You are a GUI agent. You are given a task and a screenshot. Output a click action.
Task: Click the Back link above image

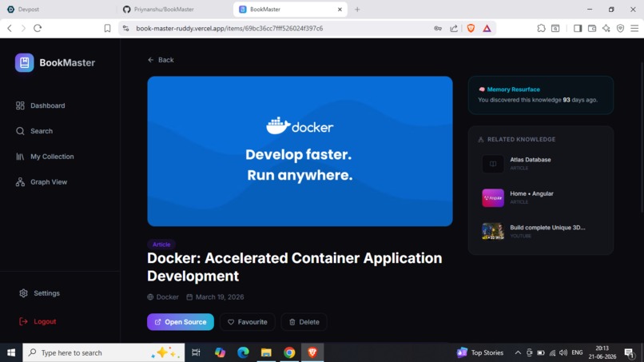161,60
